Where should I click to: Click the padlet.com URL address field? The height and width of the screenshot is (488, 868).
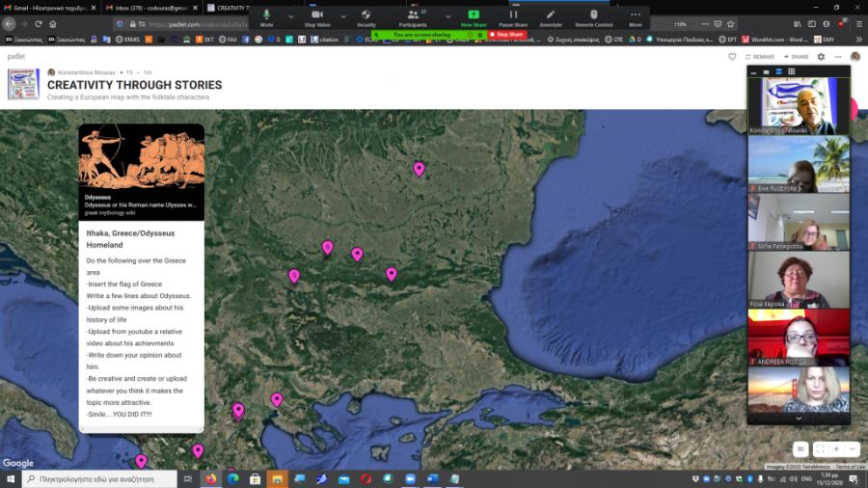click(197, 24)
